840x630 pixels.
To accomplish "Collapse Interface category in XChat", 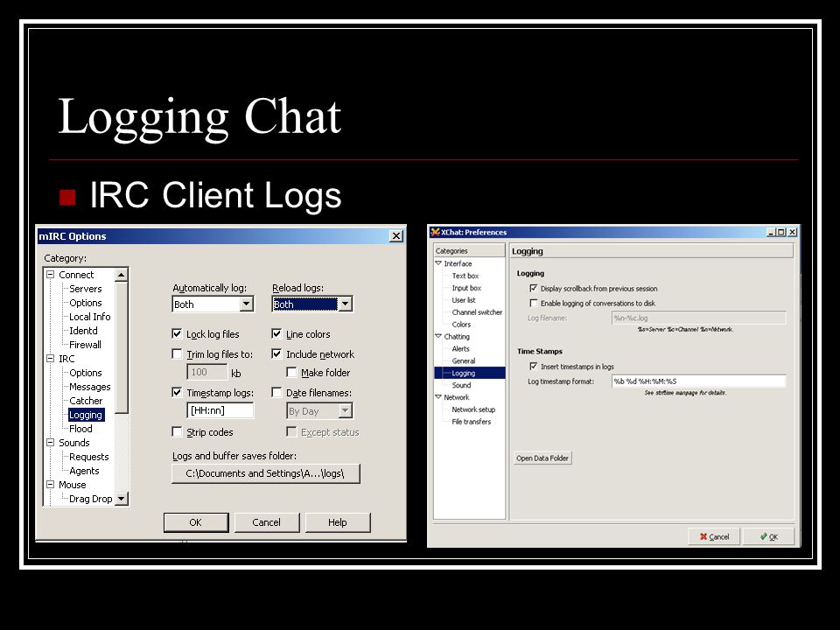I will pos(438,263).
